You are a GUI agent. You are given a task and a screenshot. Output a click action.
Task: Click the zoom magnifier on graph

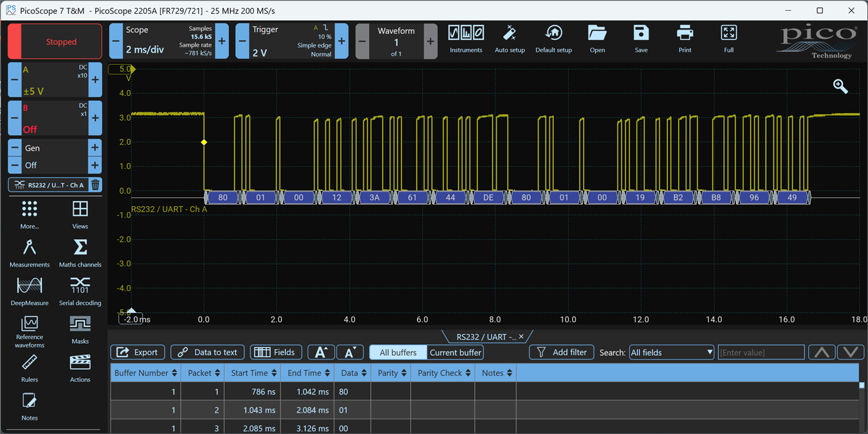pos(840,86)
